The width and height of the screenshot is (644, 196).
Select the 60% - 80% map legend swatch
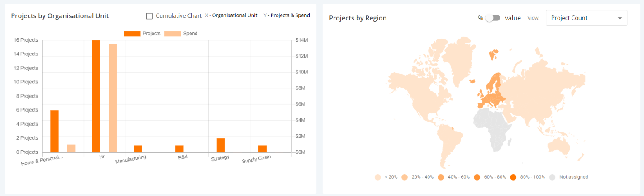(477, 177)
